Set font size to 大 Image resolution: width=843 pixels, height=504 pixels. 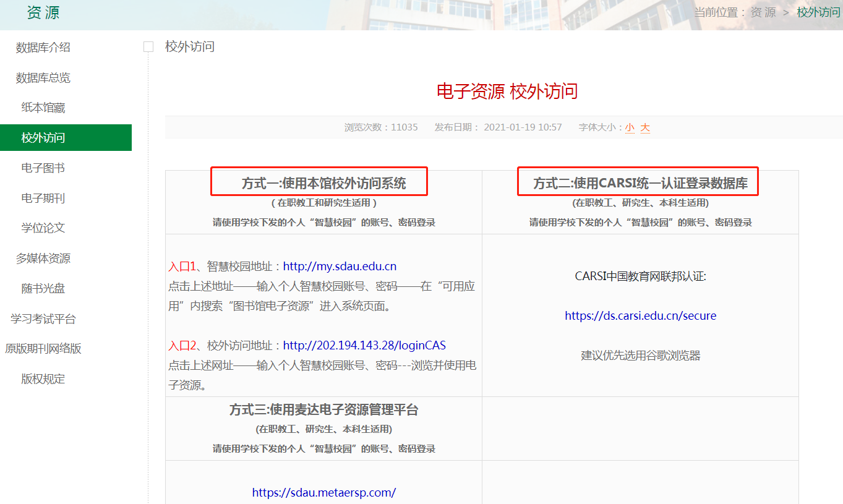coord(645,127)
